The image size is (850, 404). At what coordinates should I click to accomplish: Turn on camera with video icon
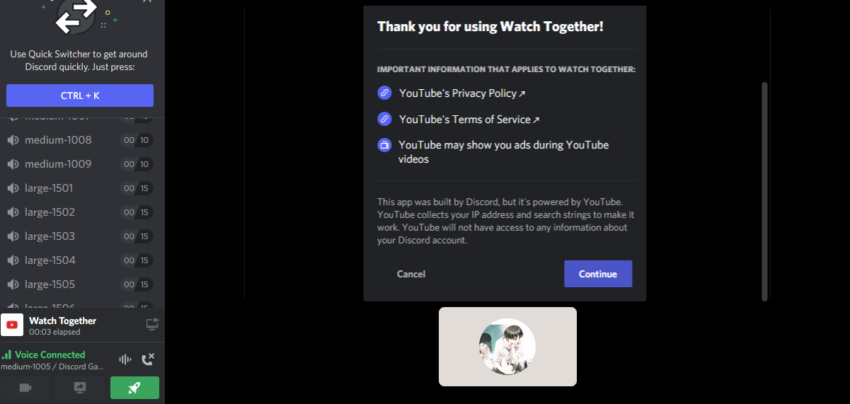coord(25,388)
